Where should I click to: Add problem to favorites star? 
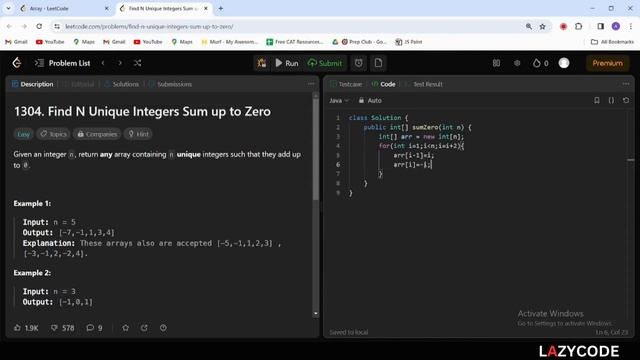click(126, 328)
